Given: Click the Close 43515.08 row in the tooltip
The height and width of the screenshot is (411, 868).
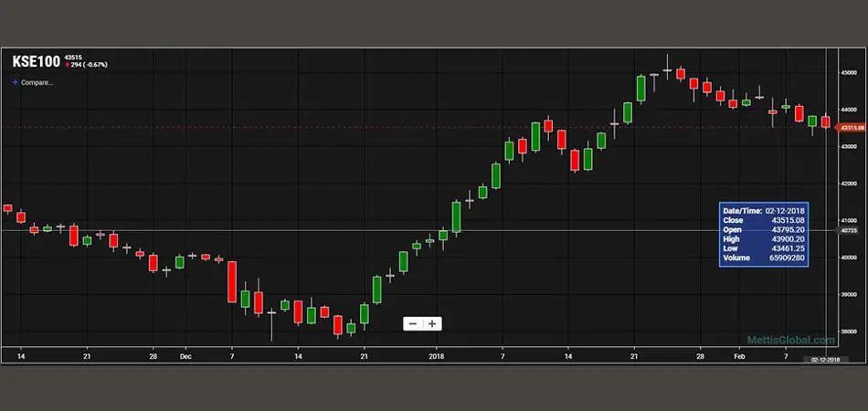Looking at the screenshot, I should click(x=763, y=220).
